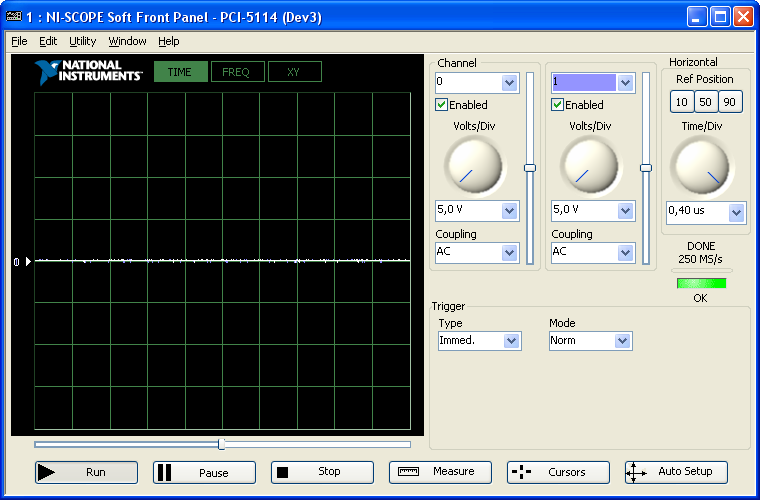This screenshot has height=500, width=760.
Task: Click the National Instruments logo
Action: (x=88, y=72)
